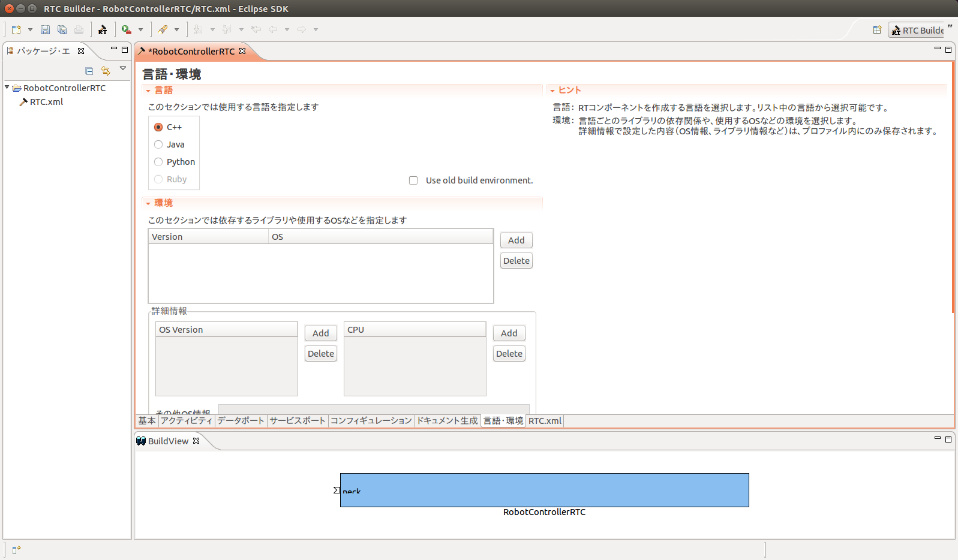Click the RT hammer toolbar icon

pyautogui.click(x=103, y=29)
